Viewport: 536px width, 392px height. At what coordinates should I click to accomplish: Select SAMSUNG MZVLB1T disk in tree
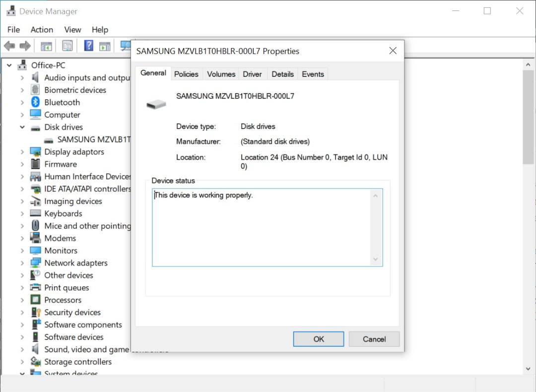click(x=94, y=139)
